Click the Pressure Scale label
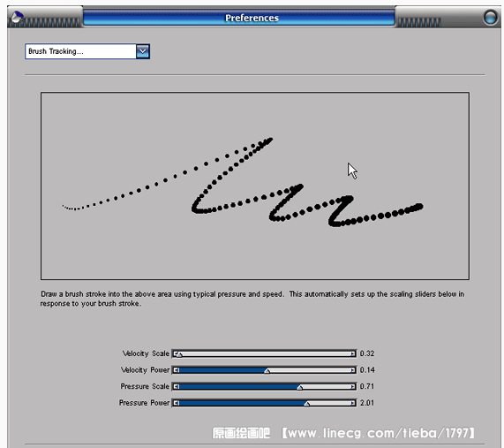The width and height of the screenshot is (504, 448). 145,386
